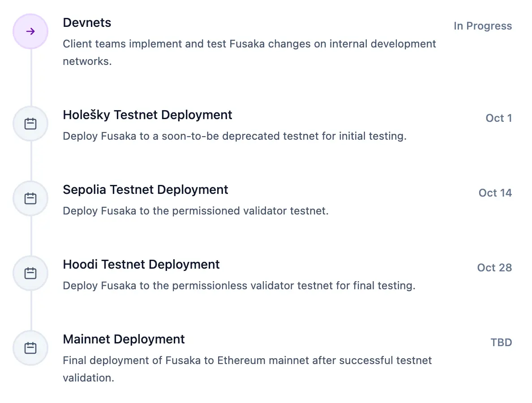Viewport: 532px width, 403px height.
Task: Click the description mentioning soon-to-be deprecated testnet
Action: coord(235,136)
